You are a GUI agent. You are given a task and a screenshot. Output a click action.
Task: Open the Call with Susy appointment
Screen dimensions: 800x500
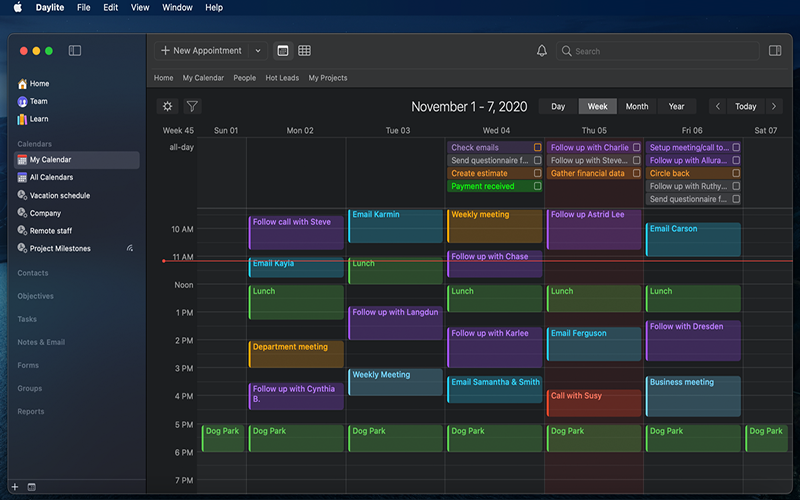[x=594, y=403]
